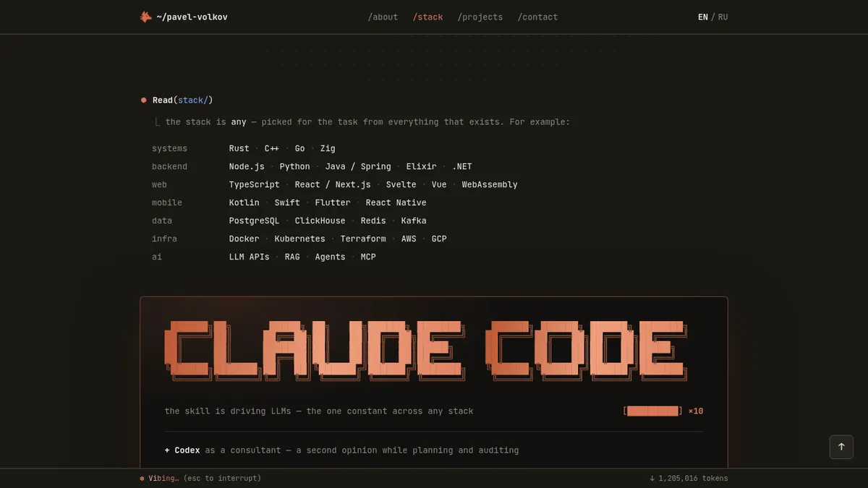868x488 pixels.
Task: Select the "LLM APIs" entry
Action: point(250,257)
